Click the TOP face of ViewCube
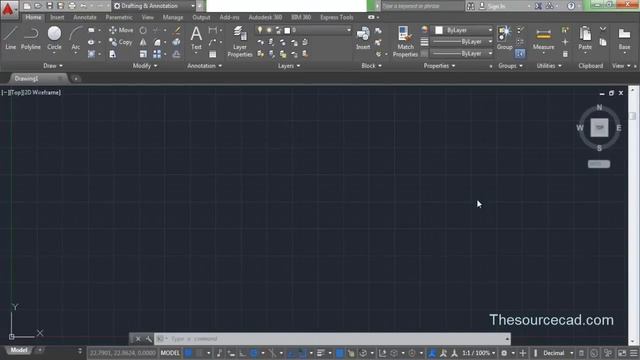This screenshot has width=640, height=360. pos(599,127)
